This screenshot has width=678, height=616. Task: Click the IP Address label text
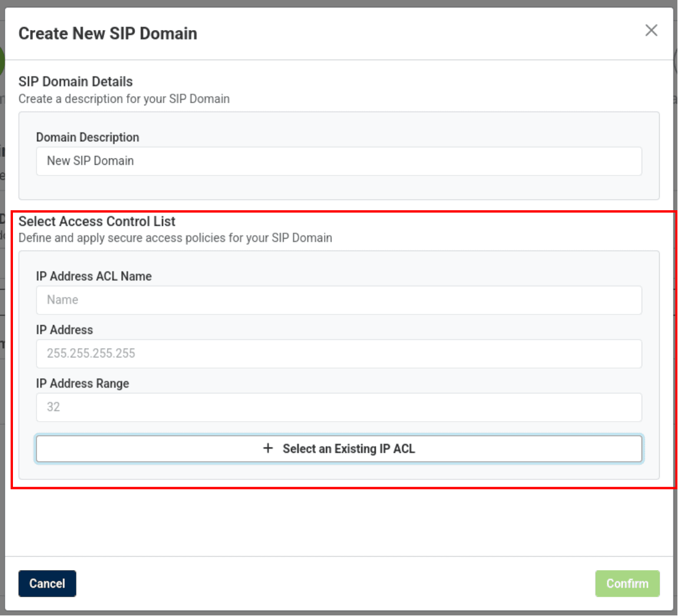point(64,330)
